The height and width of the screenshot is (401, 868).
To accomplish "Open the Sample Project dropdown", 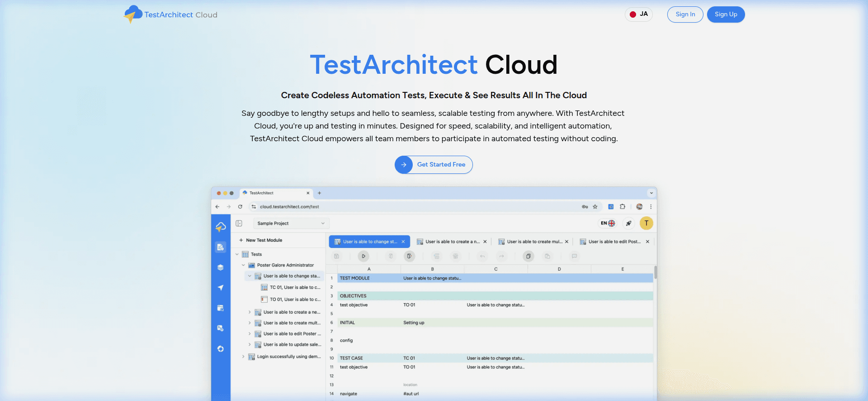I will (x=291, y=223).
